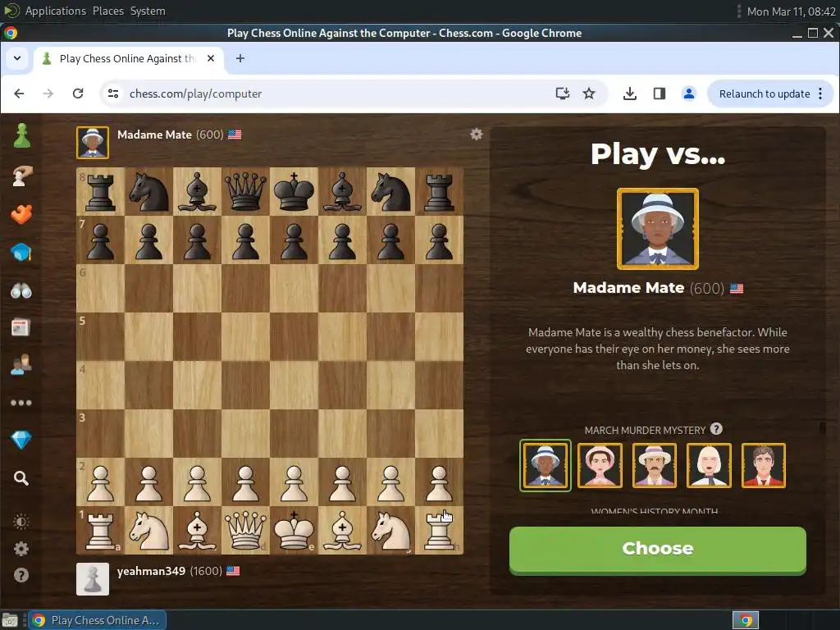The height and width of the screenshot is (630, 840).
Task: Choose the second bot with pink blouse
Action: click(600, 465)
